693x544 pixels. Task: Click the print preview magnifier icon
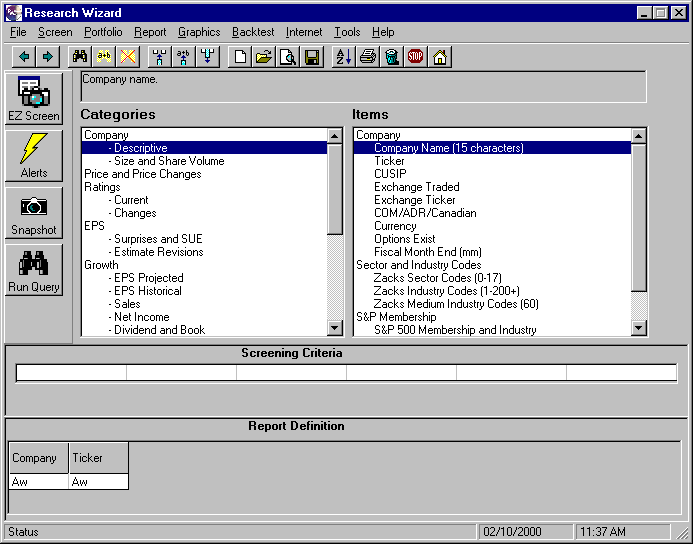[288, 57]
